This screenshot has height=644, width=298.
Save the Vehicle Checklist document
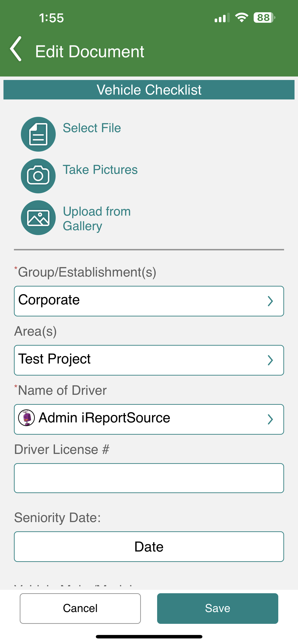(218, 609)
